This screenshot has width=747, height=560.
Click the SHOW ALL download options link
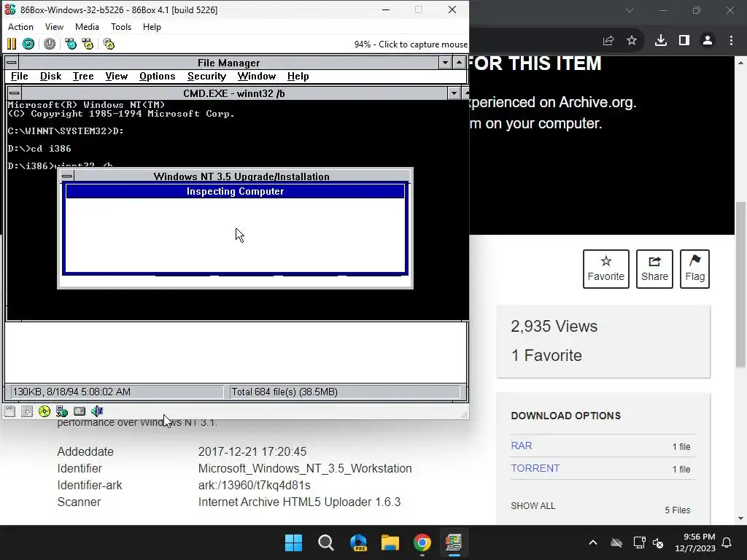tap(533, 506)
